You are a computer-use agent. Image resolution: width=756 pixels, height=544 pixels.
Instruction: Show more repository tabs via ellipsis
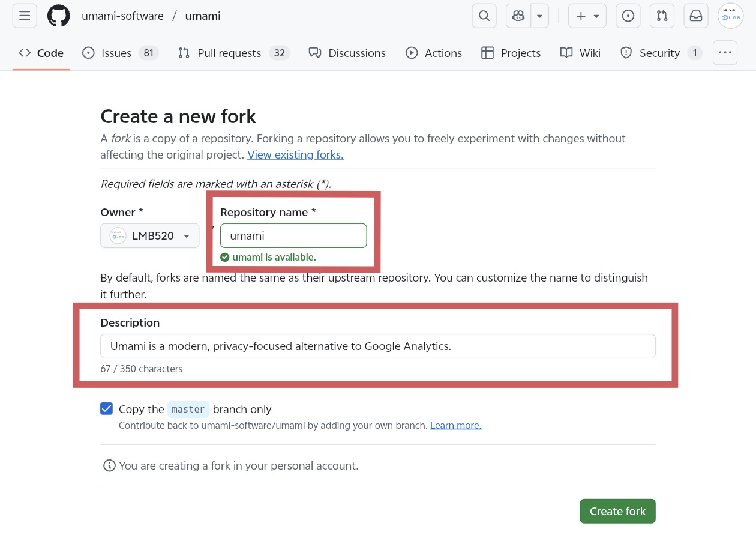click(725, 53)
